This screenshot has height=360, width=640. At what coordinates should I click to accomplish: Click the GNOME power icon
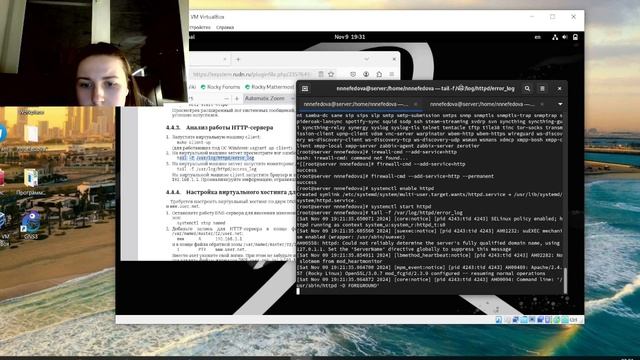coord(575,37)
